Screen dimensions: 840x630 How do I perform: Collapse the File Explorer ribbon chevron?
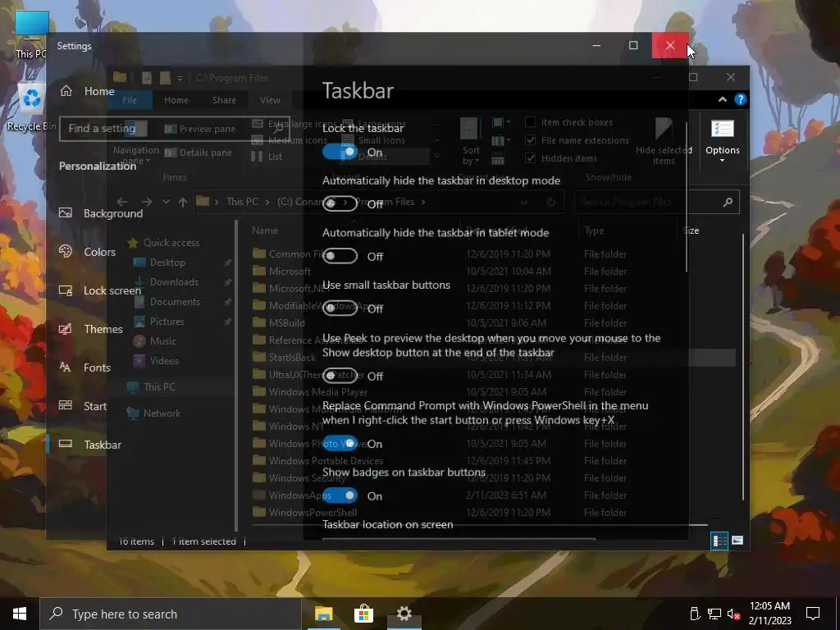click(x=723, y=99)
